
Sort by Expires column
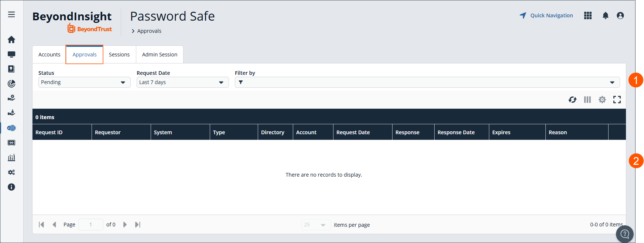coord(517,132)
